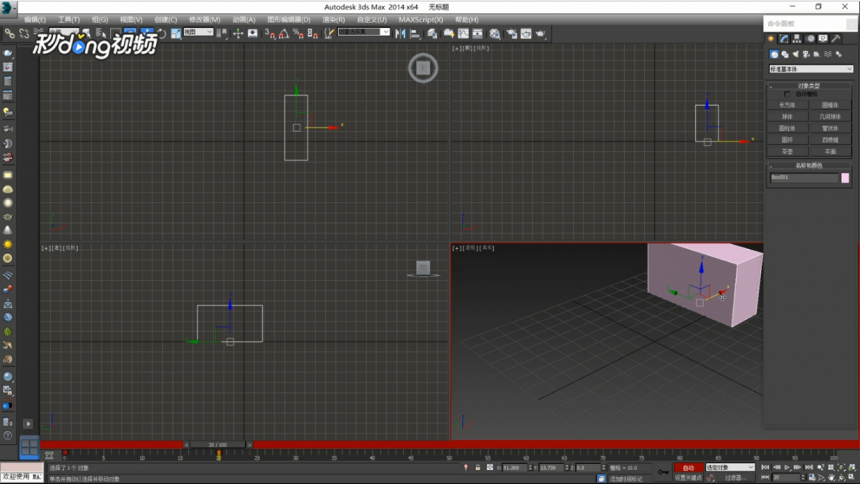
Task: Click the Render Production teapot icon
Action: pos(541,33)
